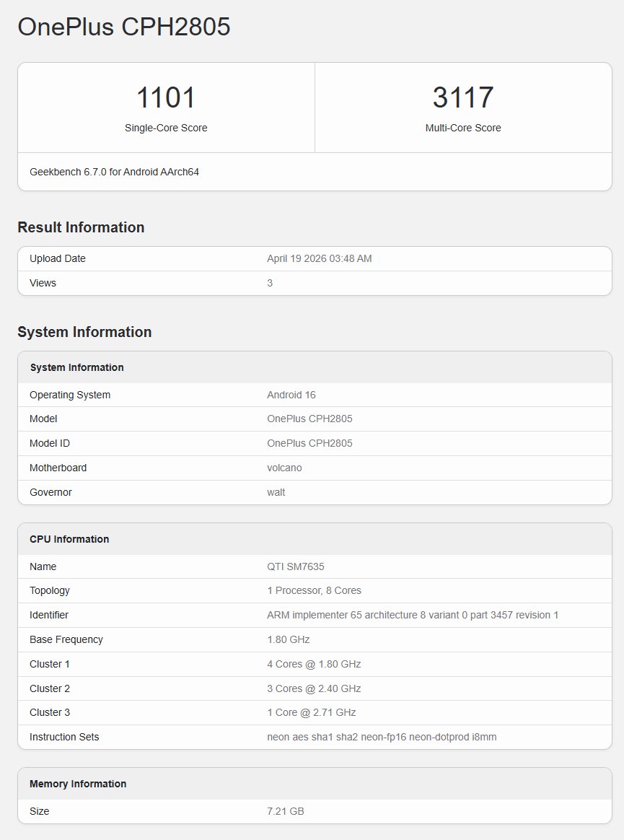This screenshot has height=840, width=624.
Task: Click the System Information section heading
Action: tap(84, 332)
